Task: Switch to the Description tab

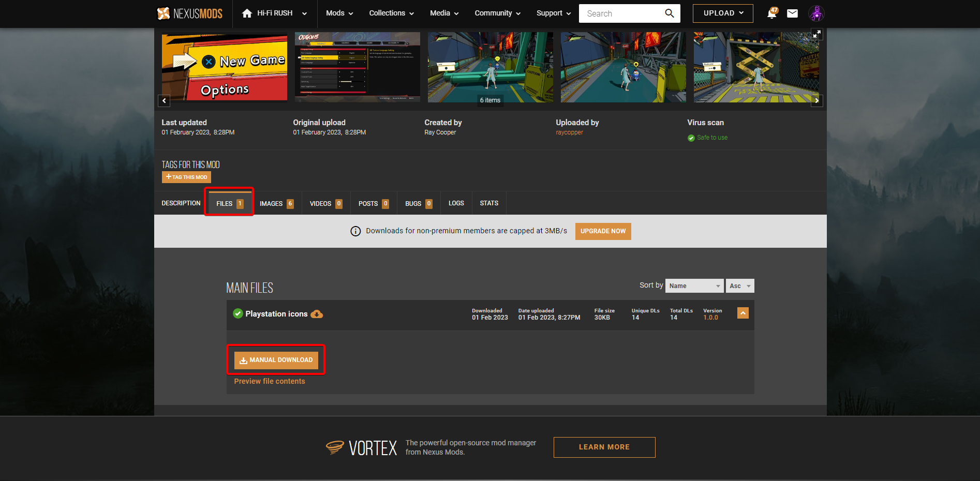Action: pyautogui.click(x=181, y=203)
